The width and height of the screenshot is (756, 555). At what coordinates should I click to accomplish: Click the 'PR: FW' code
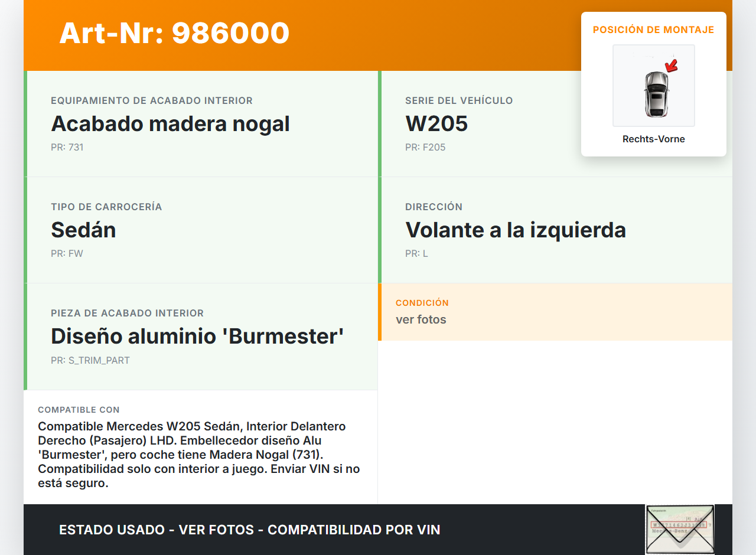(x=67, y=254)
